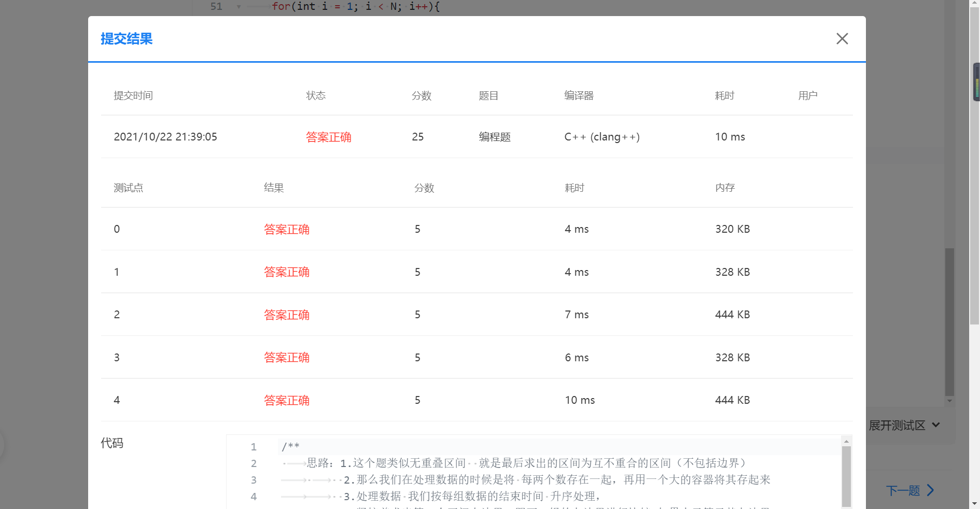This screenshot has width=980, height=509.
Task: Click test point 2's 答案正确 result
Action: [287, 315]
